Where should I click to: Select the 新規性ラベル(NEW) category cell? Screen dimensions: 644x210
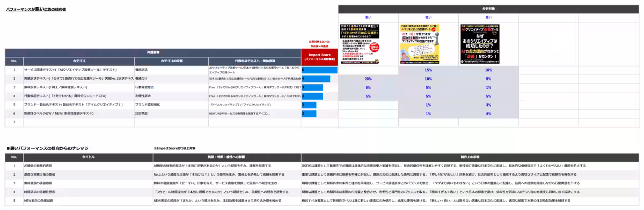click(78, 114)
